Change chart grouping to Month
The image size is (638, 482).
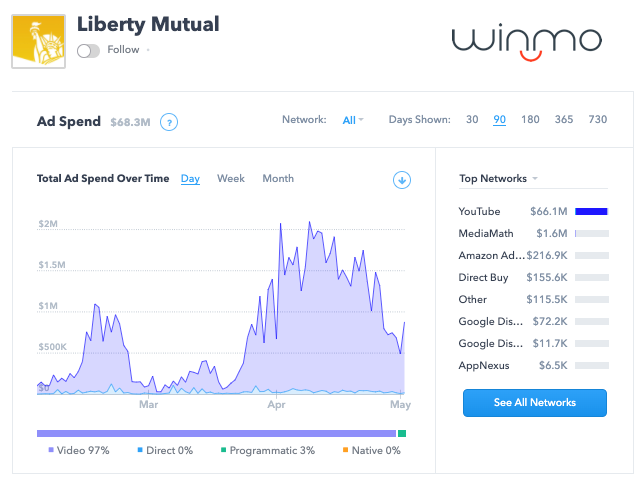[x=278, y=179]
